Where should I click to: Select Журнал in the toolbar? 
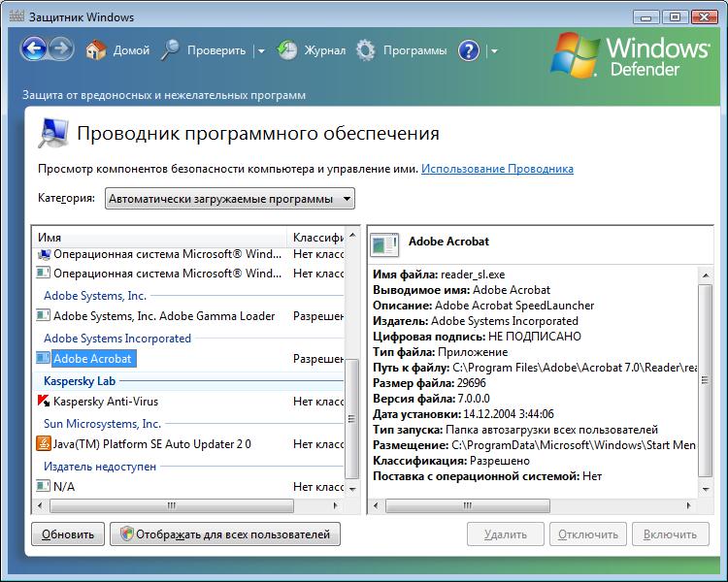325,50
